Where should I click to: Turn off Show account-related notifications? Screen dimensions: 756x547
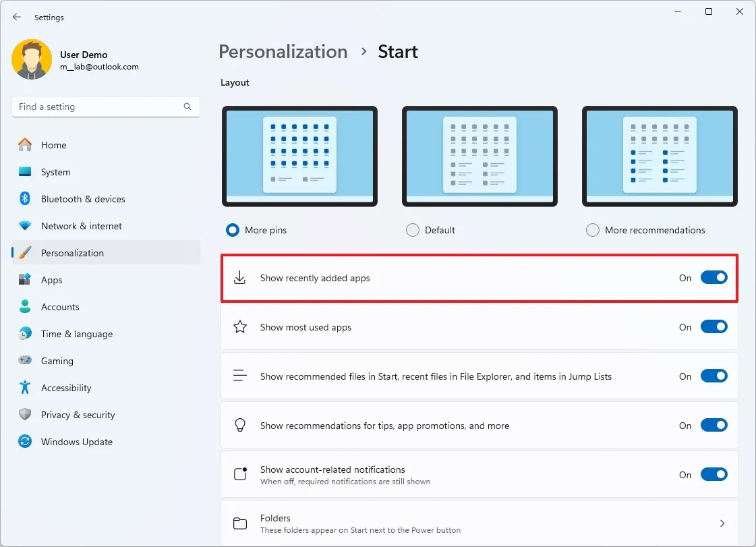pyautogui.click(x=714, y=474)
